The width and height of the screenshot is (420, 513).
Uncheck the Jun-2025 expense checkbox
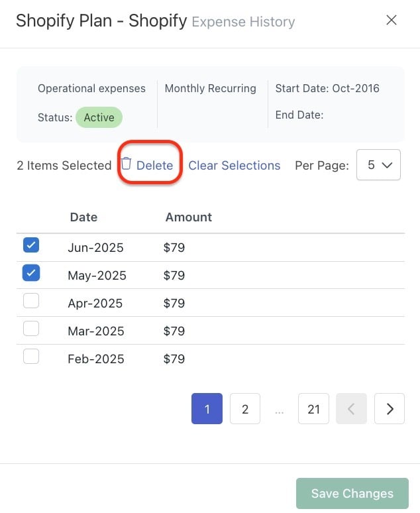click(x=31, y=245)
